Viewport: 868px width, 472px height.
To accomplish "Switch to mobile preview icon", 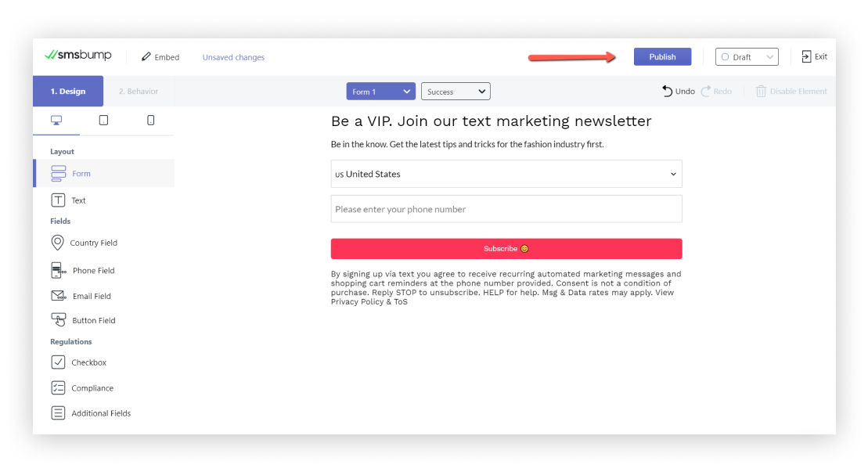I will click(150, 120).
